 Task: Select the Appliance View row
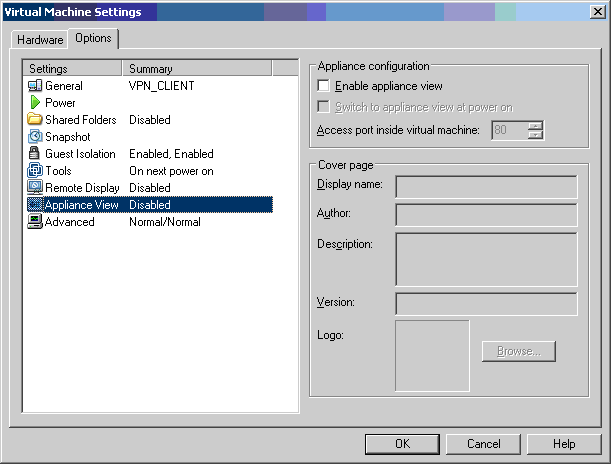tap(148, 205)
